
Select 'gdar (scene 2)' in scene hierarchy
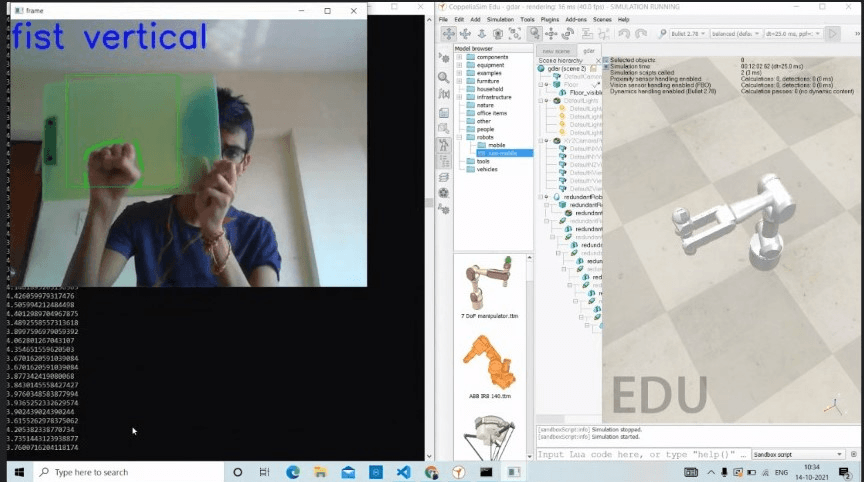562,69
